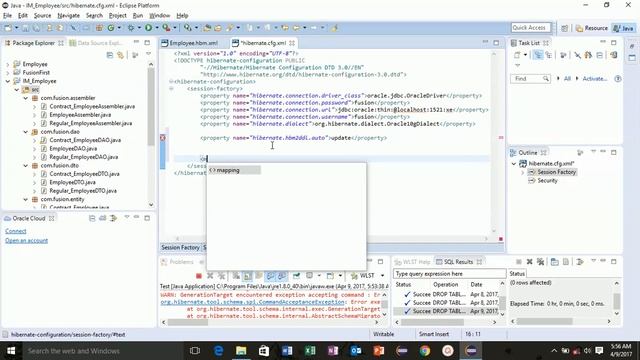Click Remove All Terminated Launches in Console
Viewport: 640px width, 360px height.
(x=222, y=276)
